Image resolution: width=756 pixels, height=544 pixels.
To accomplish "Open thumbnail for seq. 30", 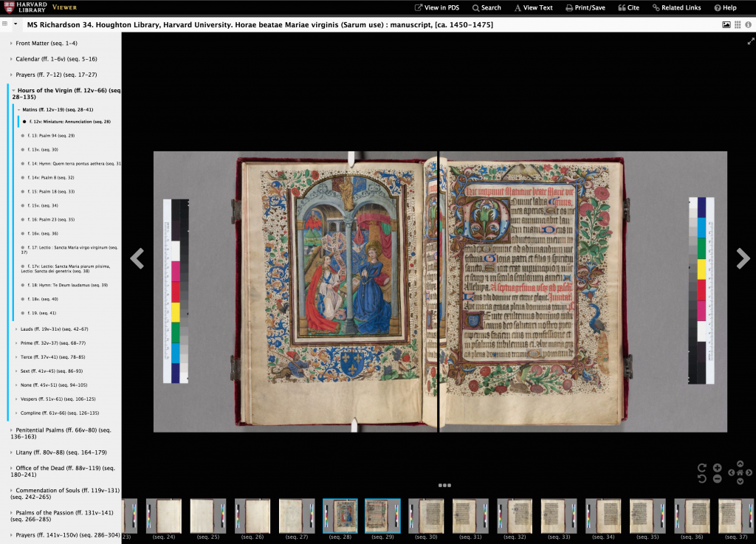I will [426, 515].
